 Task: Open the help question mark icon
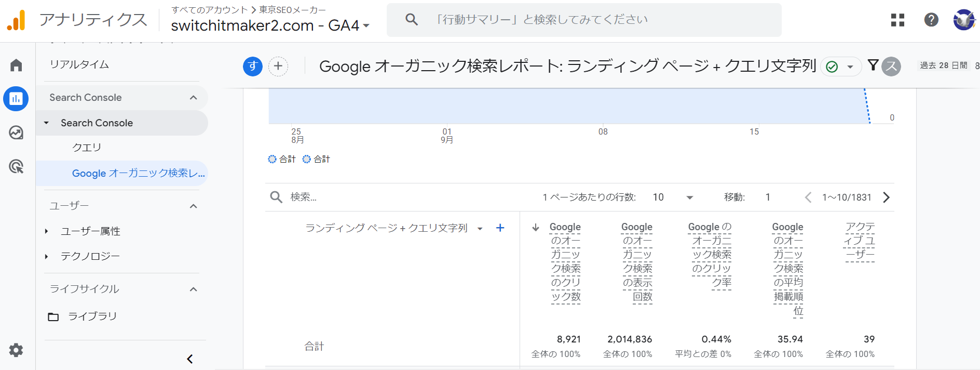pos(931,20)
